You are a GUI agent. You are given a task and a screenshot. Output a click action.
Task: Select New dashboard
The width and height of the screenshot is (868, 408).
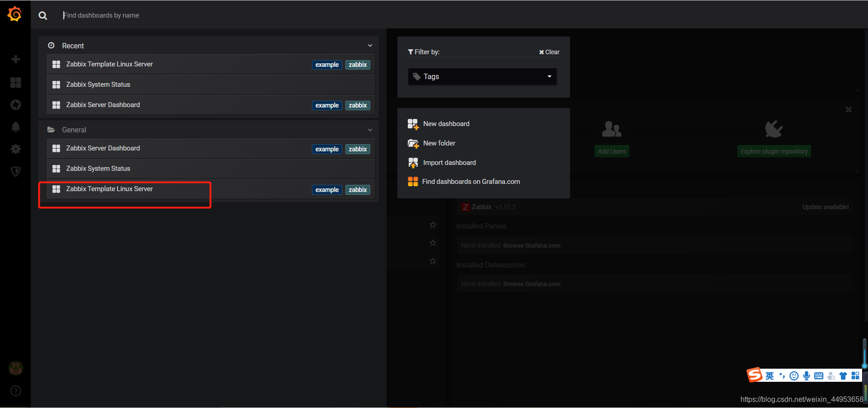(439, 124)
